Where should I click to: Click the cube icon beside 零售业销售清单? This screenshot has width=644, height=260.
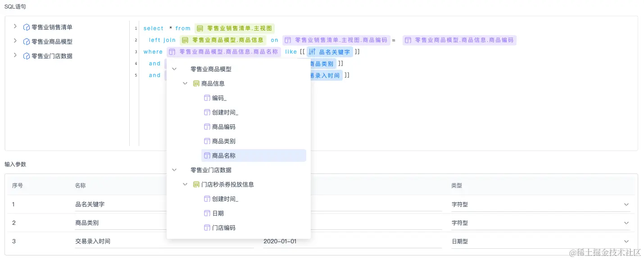tap(27, 27)
